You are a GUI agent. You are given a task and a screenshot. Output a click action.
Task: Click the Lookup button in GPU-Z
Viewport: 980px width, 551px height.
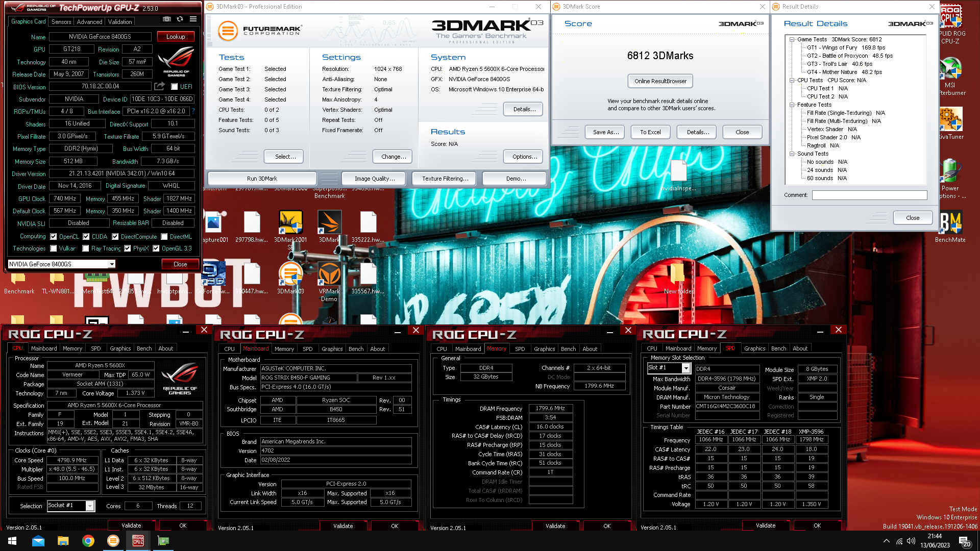pyautogui.click(x=176, y=37)
